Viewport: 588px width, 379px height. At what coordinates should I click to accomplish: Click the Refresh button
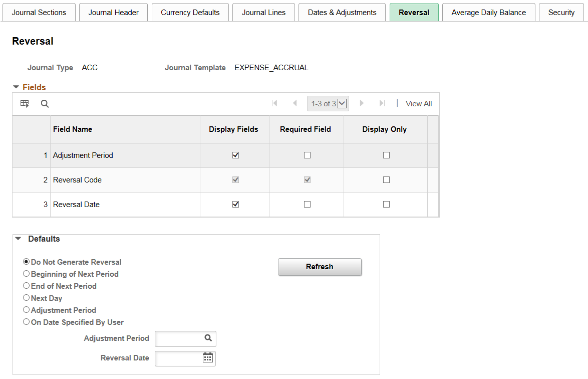(x=320, y=267)
